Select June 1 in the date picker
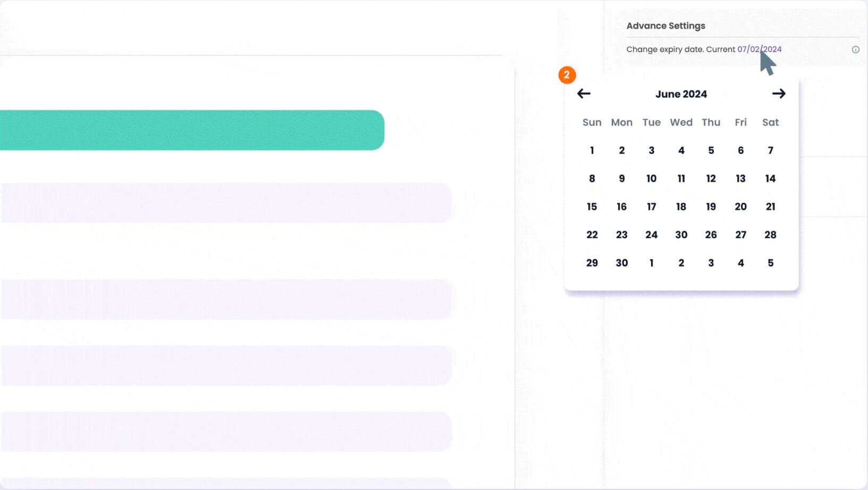The image size is (868, 490). 592,151
